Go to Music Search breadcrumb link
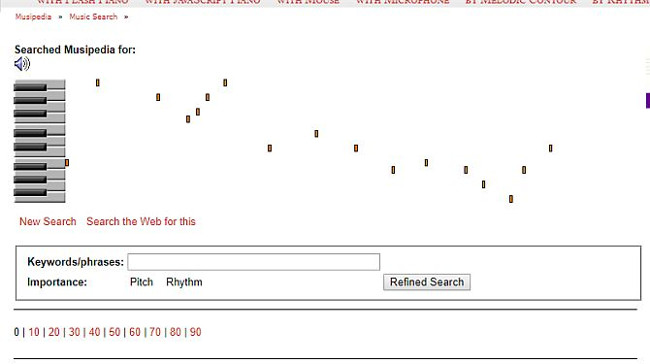Screen dimensions: 650x364 (x=93, y=17)
